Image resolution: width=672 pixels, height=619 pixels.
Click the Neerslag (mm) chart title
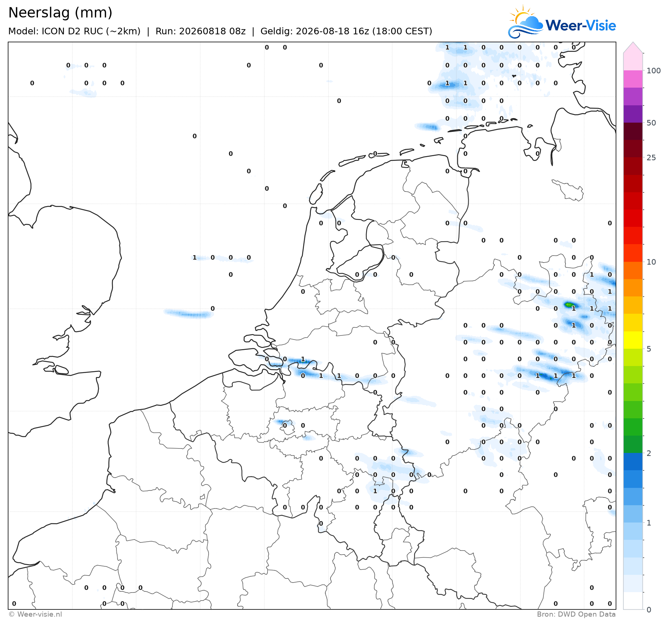60,13
